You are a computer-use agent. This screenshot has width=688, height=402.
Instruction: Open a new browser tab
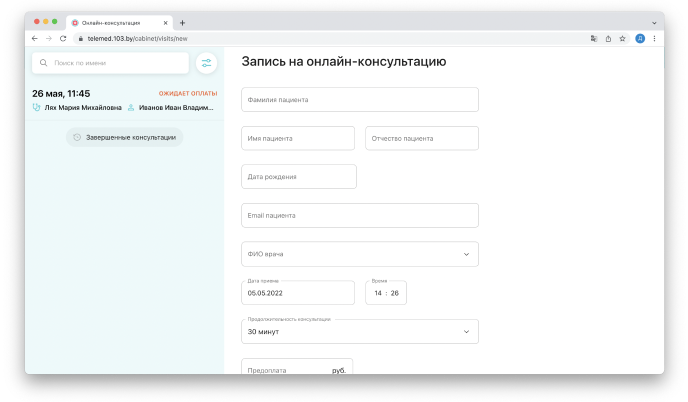coord(182,22)
